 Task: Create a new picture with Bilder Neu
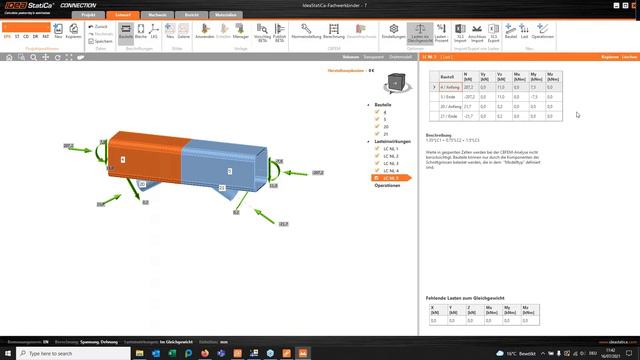pyautogui.click(x=170, y=31)
